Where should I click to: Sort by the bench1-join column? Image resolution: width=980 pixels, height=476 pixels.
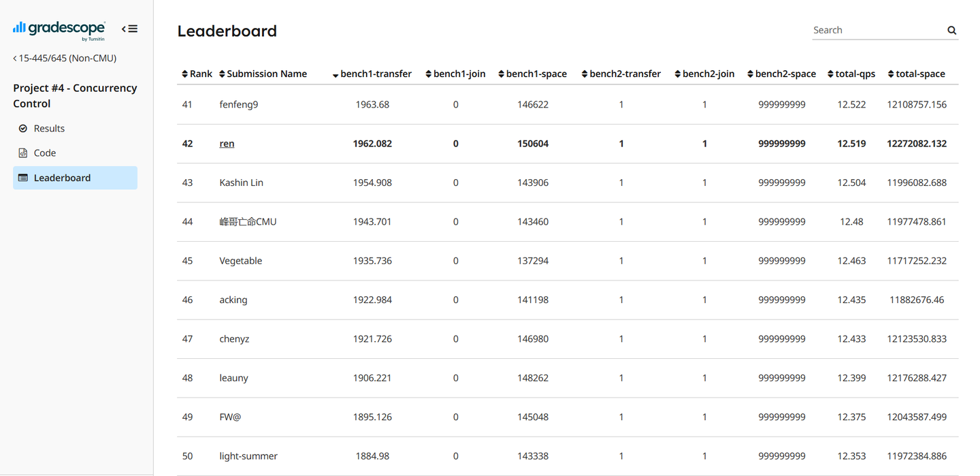click(x=459, y=74)
